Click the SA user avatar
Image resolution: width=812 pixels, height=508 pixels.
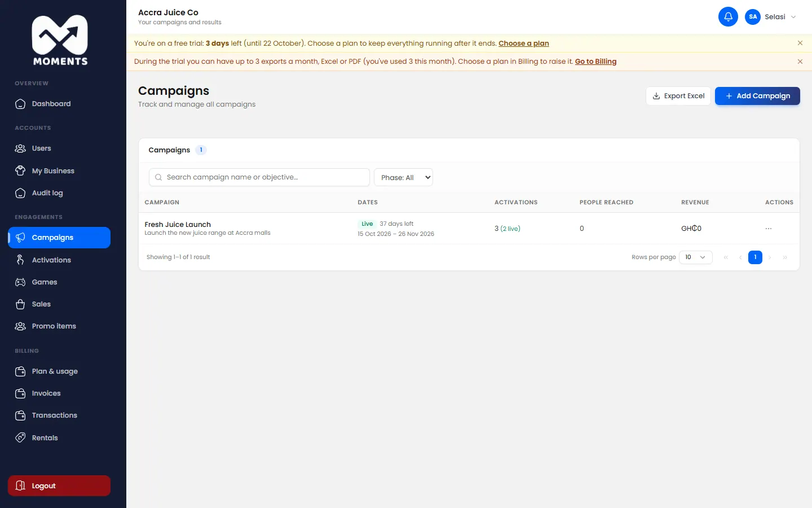coord(753,17)
